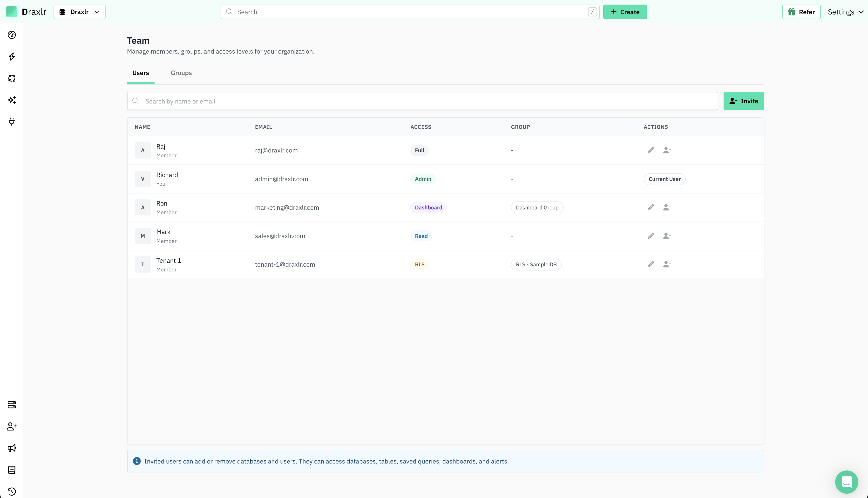Click the NAME column header
Image resolution: width=868 pixels, height=498 pixels.
tap(142, 127)
